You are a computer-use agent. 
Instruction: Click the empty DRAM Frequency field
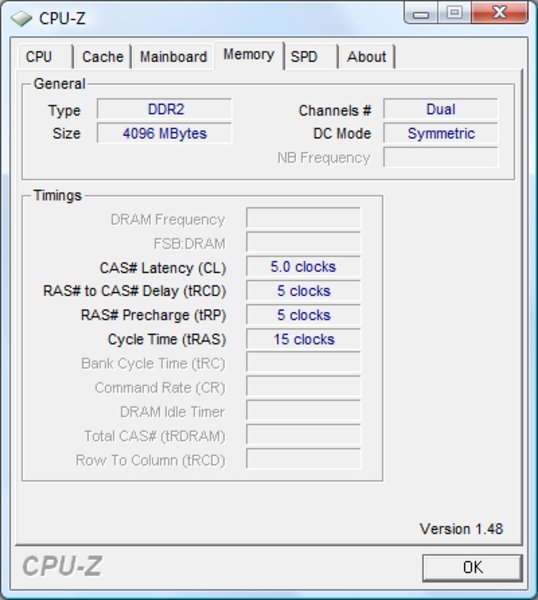tap(303, 218)
